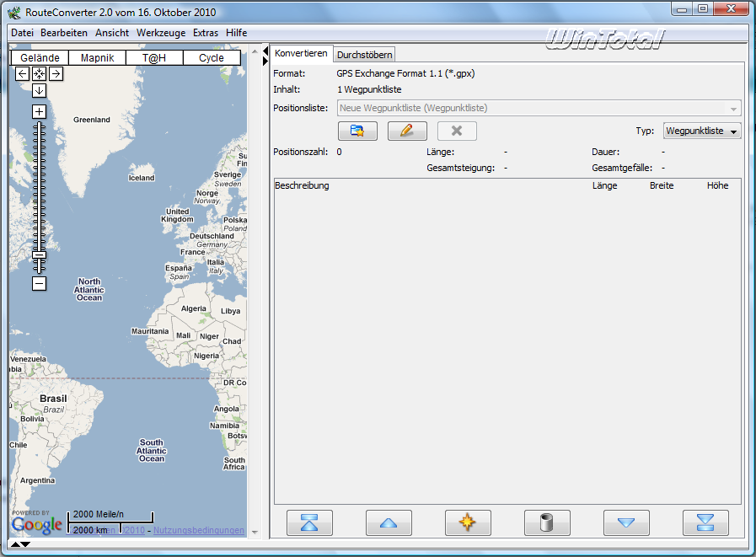Select the Cycle map layer

pos(212,58)
